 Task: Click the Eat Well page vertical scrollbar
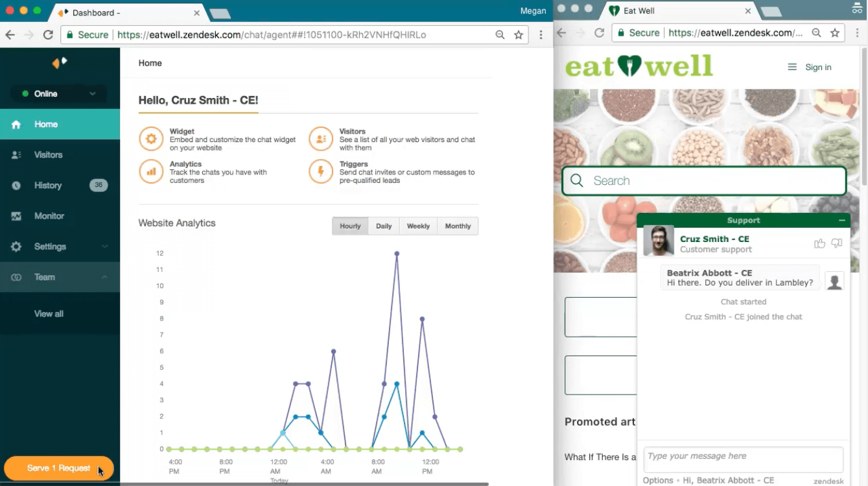(x=864, y=117)
